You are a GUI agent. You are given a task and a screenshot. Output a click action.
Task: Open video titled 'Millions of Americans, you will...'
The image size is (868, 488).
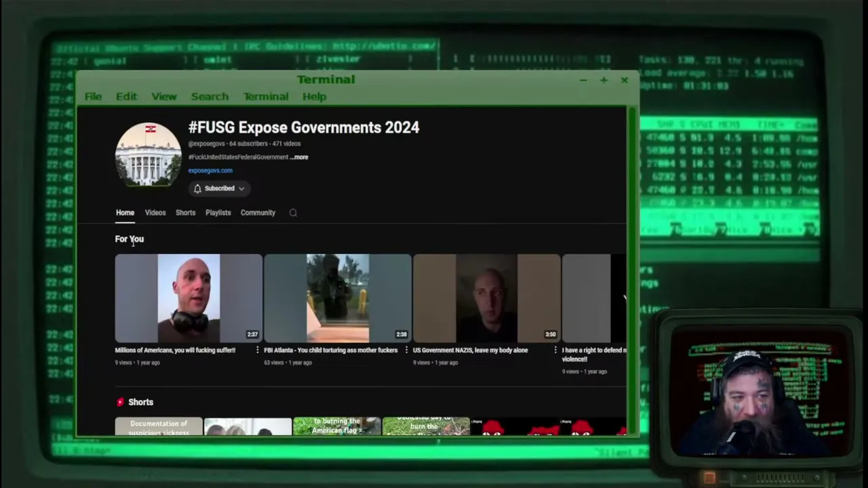[175, 350]
